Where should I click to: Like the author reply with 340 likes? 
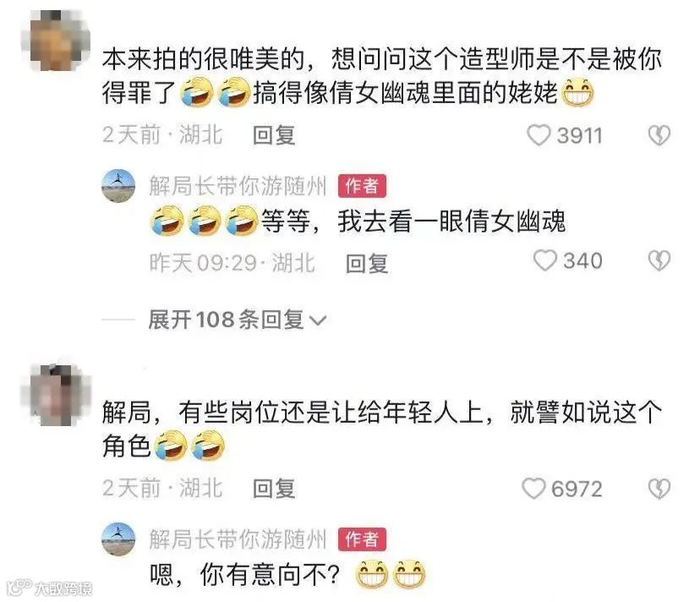pos(544,260)
